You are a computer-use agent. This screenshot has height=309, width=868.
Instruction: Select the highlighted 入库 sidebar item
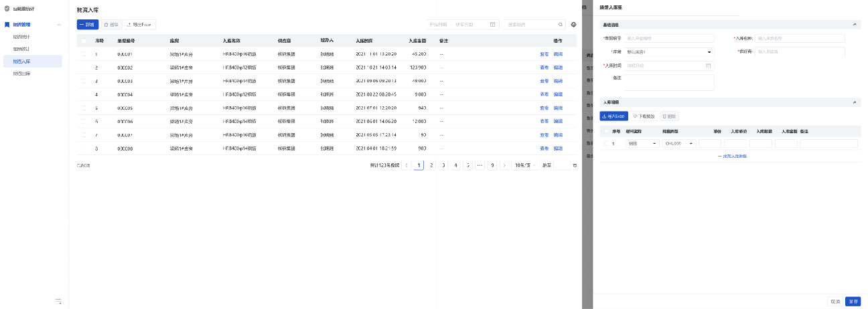pyautogui.click(x=32, y=61)
